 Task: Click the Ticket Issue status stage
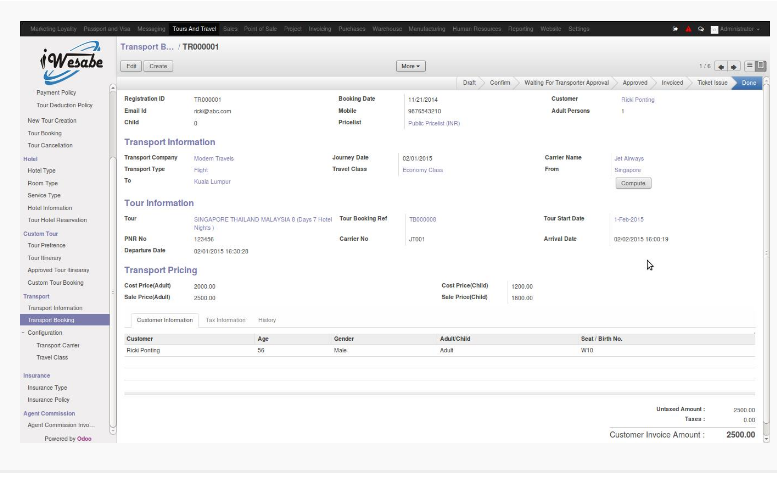(711, 82)
